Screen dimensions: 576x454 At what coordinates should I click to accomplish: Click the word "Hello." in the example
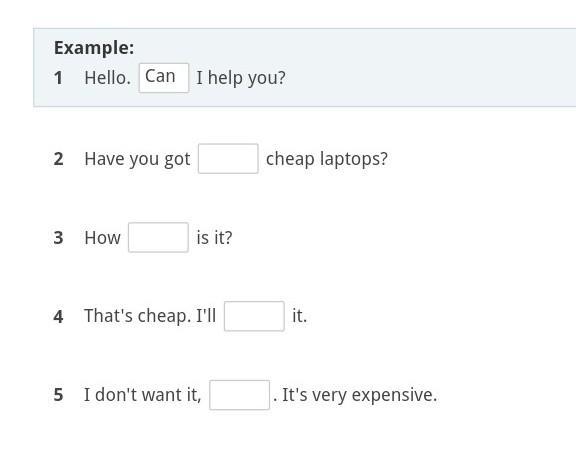pyautogui.click(x=107, y=78)
